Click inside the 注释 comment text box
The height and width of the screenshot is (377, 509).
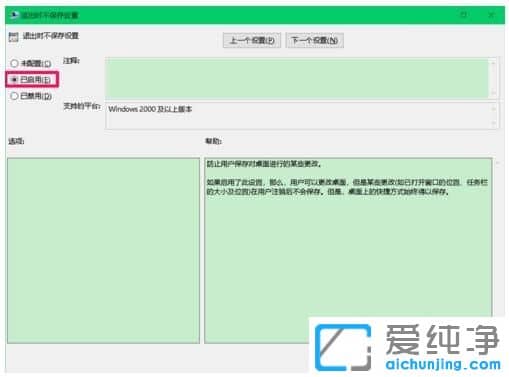(x=297, y=78)
